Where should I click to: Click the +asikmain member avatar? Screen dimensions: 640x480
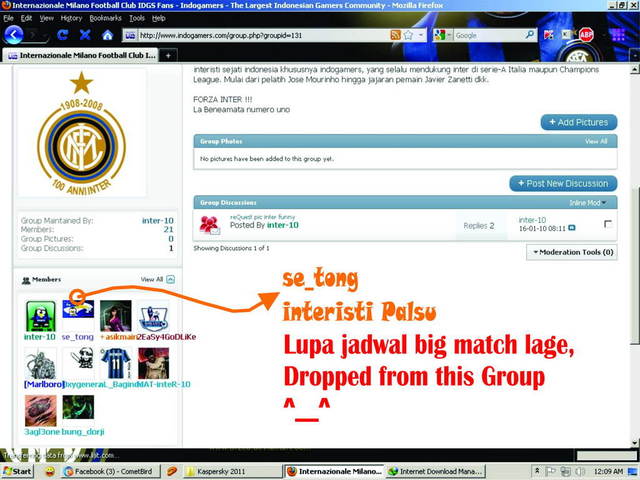point(116,316)
